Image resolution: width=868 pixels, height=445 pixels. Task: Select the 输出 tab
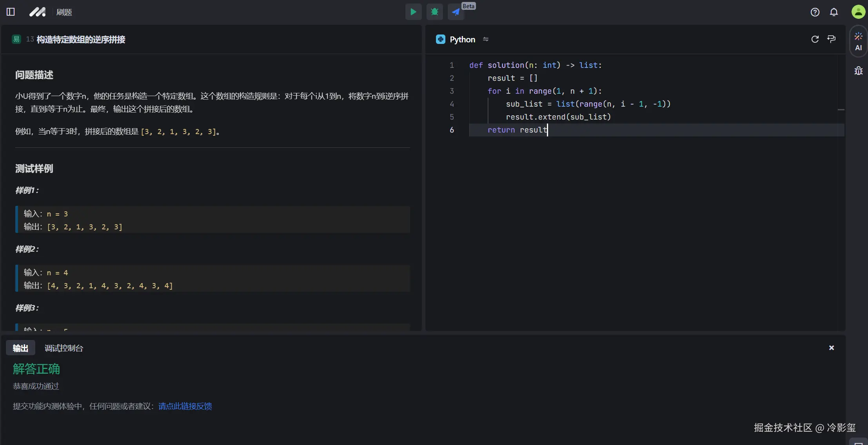pyautogui.click(x=20, y=348)
